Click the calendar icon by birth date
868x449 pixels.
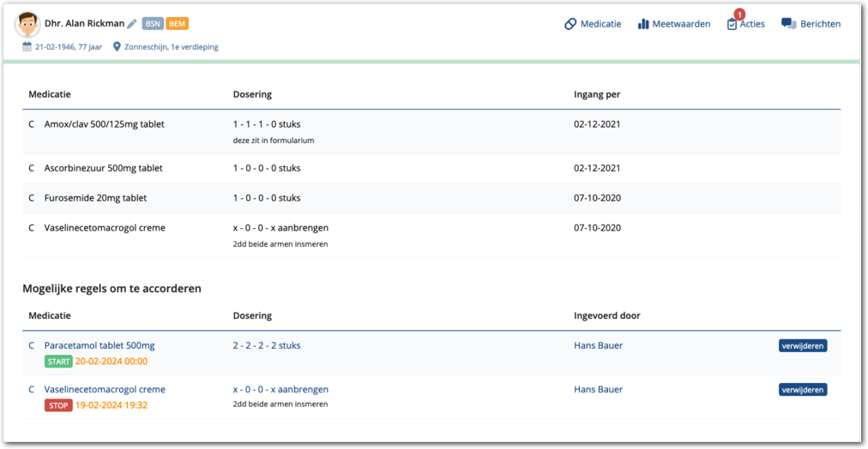27,47
